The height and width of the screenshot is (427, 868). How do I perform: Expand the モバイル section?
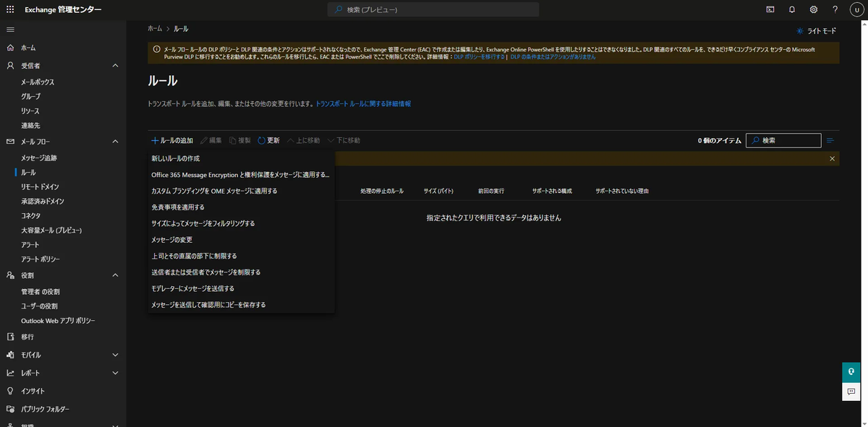pyautogui.click(x=115, y=355)
